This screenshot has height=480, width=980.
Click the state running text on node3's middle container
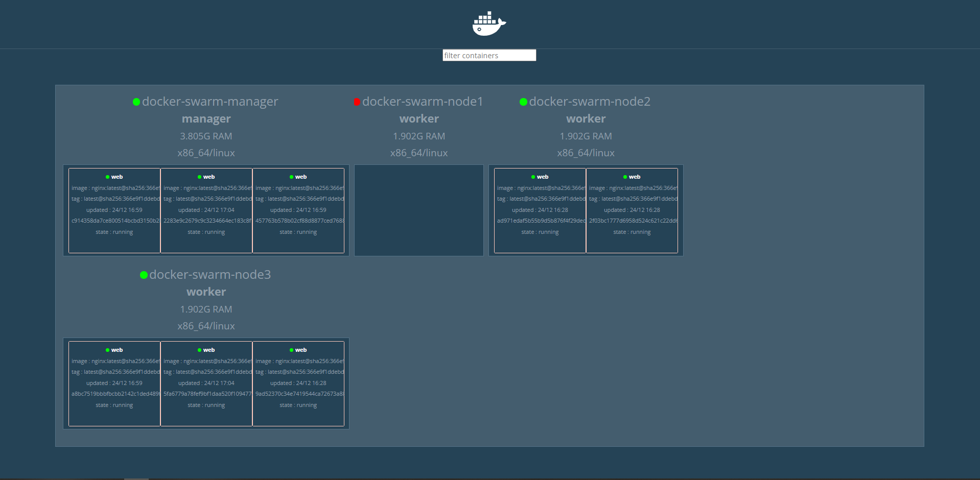(x=206, y=405)
